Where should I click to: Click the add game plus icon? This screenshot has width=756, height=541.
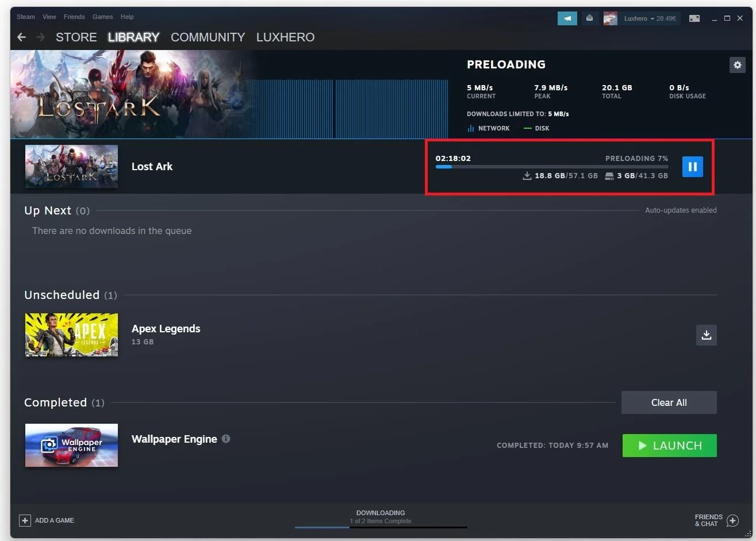click(25, 520)
